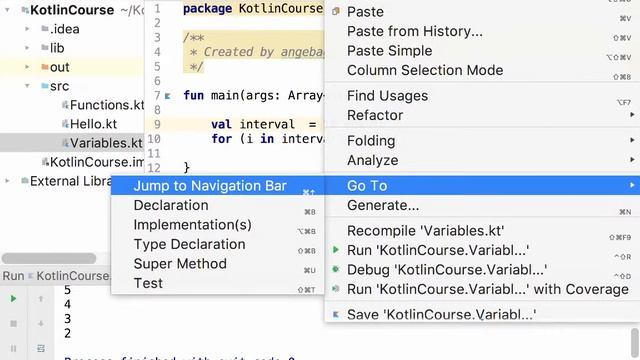
Task: Expand the lib folder arrow
Action: tap(27, 48)
